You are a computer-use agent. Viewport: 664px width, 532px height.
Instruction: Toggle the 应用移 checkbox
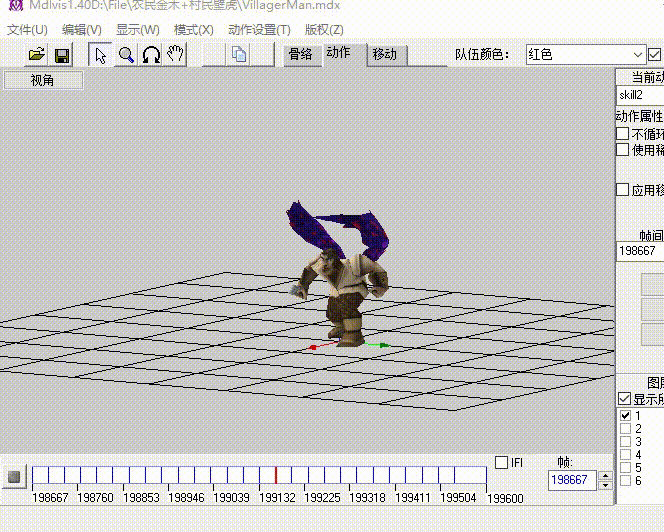point(622,189)
